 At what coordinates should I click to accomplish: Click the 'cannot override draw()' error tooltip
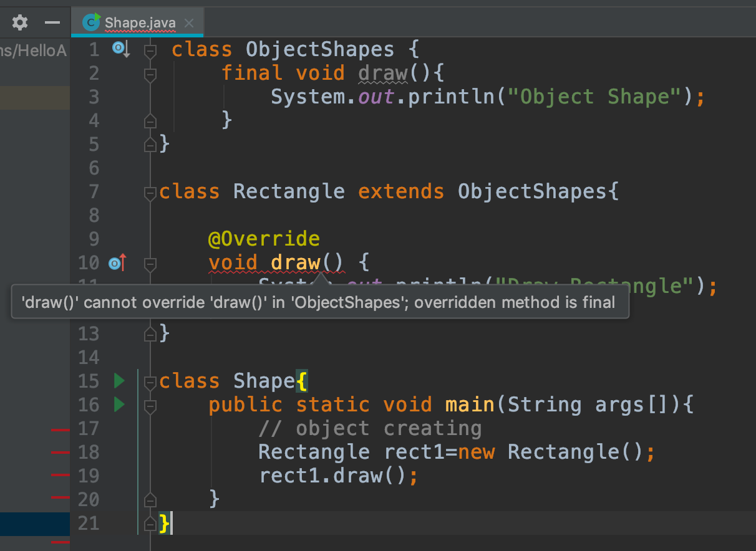319,302
